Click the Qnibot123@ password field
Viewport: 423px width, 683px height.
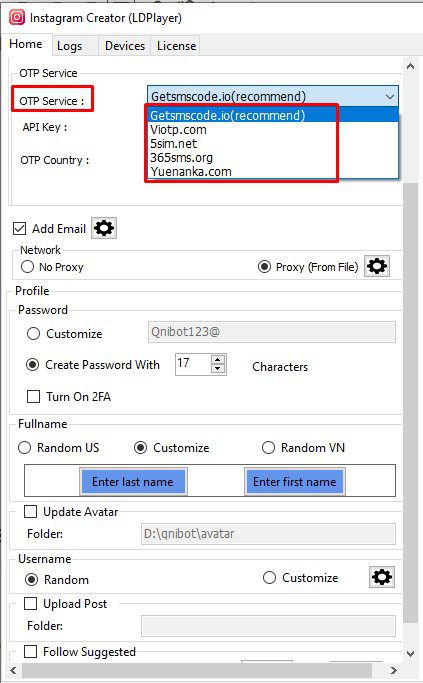272,332
